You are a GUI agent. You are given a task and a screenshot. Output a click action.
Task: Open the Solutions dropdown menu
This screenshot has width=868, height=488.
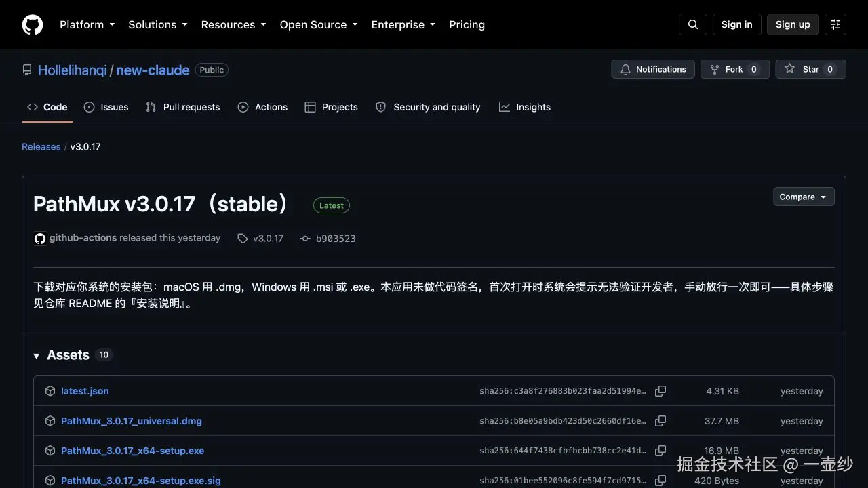coord(157,24)
